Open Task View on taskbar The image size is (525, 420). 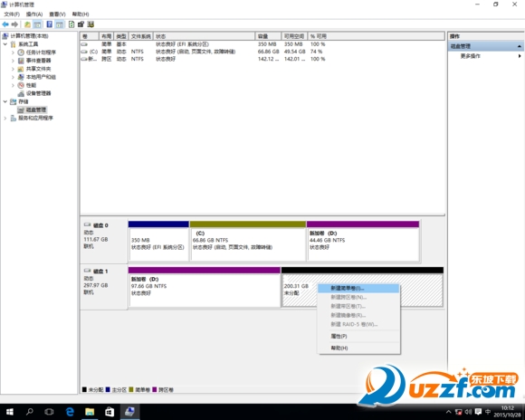tap(49, 412)
